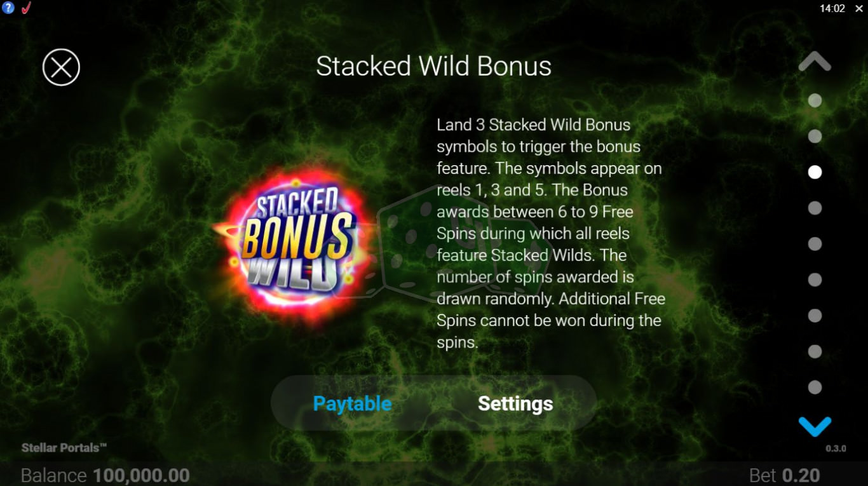Go to previous page with up chevron

pyautogui.click(x=815, y=62)
